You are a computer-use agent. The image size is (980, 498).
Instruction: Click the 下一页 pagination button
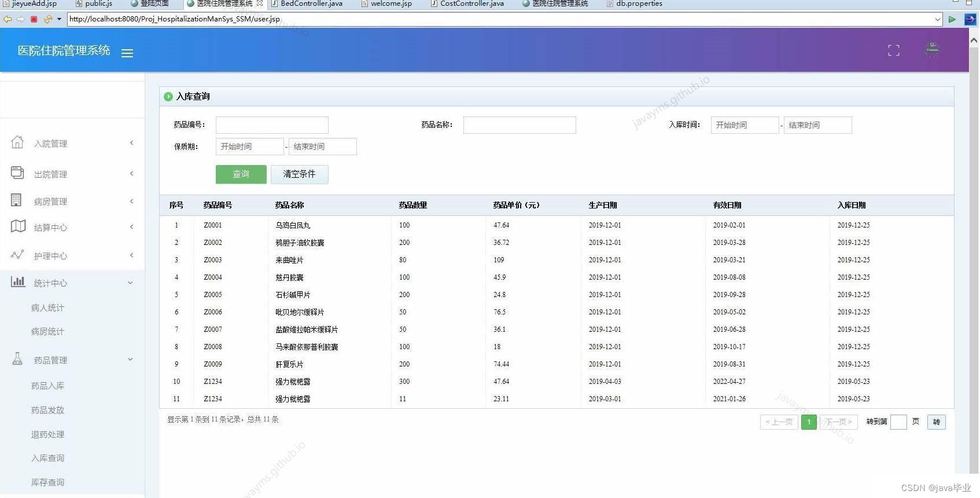[838, 422]
